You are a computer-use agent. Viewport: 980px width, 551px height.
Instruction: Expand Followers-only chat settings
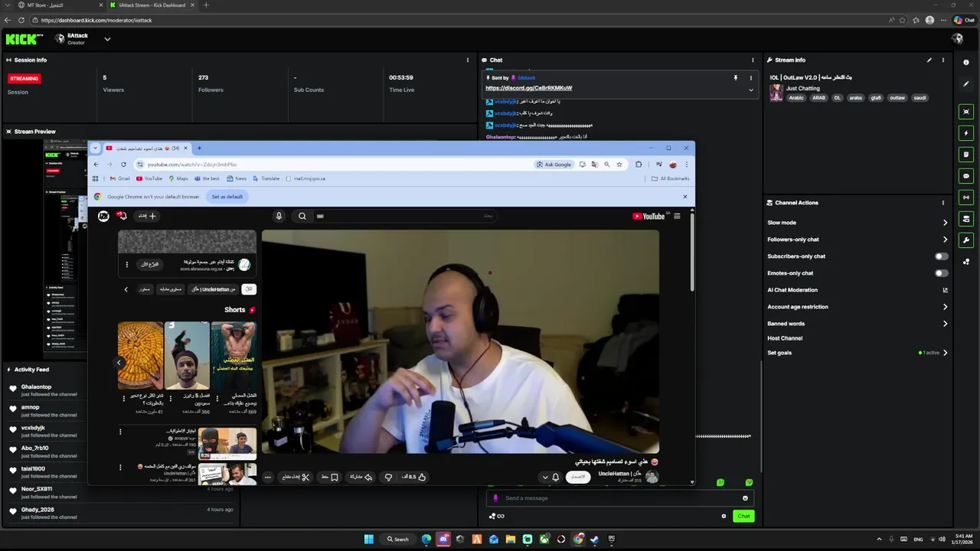point(945,240)
